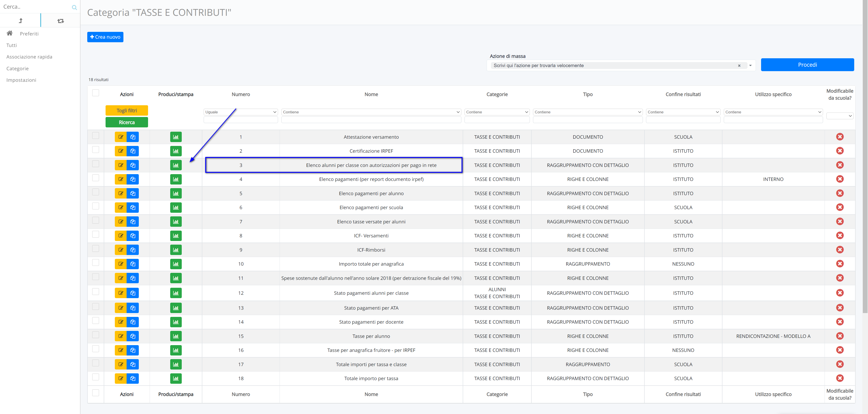The height and width of the screenshot is (414, 868).
Task: Click the Tipo filter text input
Action: (588, 120)
